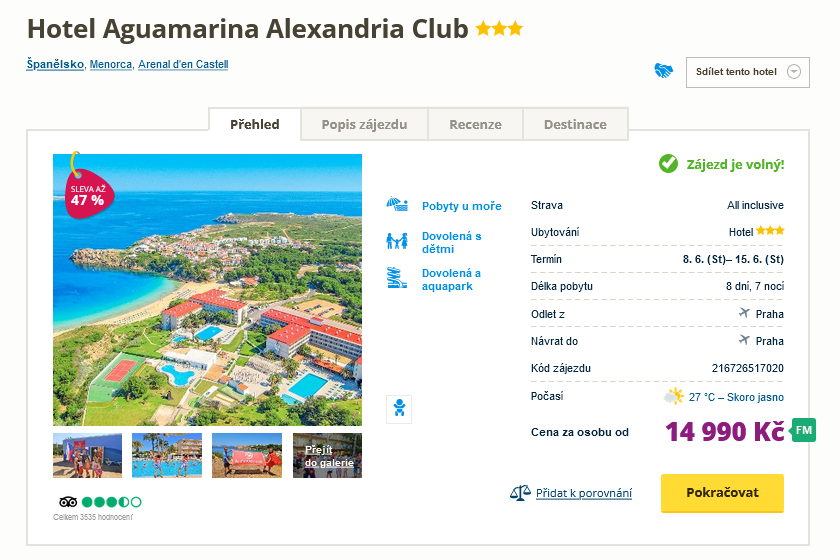Follow the Španělsko breadcrumb link
Screen dimensions: 840x560
(55, 65)
